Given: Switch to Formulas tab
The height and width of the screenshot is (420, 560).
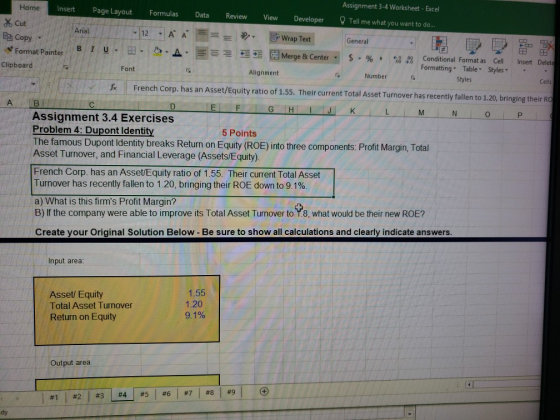Looking at the screenshot, I should (164, 14).
